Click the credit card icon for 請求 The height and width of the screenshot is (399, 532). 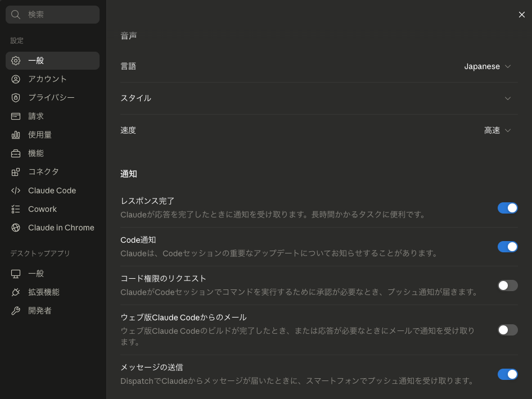(16, 116)
